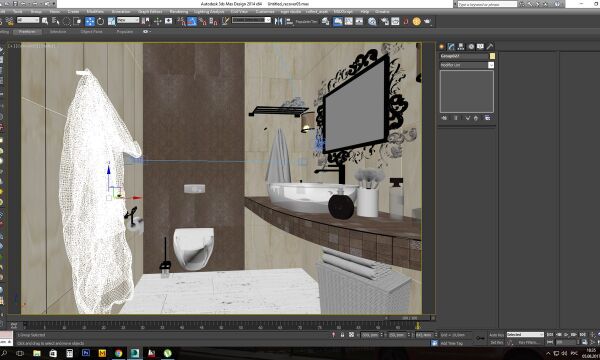Open Chrome from the taskbar
Image resolution: width=600 pixels, height=360 pixels.
(118, 353)
